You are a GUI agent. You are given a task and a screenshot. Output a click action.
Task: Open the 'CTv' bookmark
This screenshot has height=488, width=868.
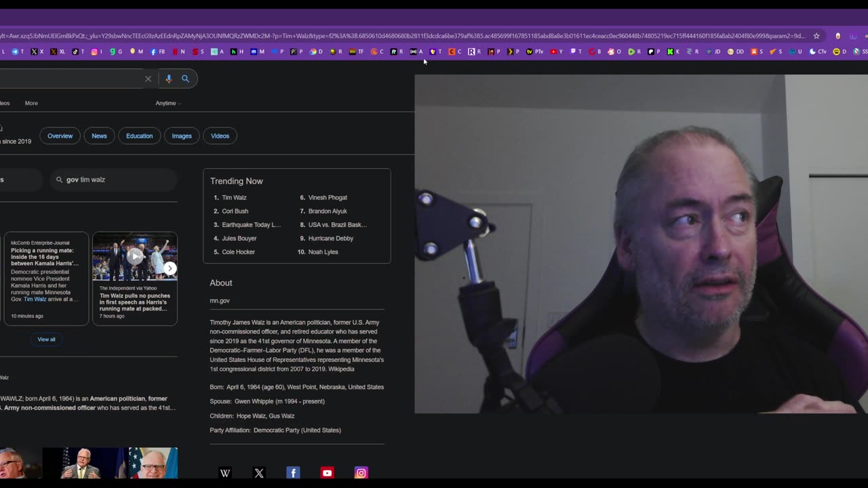pos(818,52)
